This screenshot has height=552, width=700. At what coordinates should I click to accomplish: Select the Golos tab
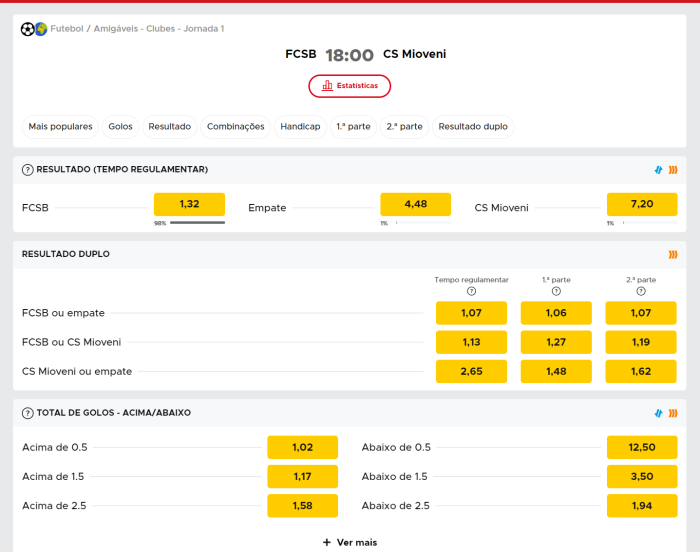(121, 126)
